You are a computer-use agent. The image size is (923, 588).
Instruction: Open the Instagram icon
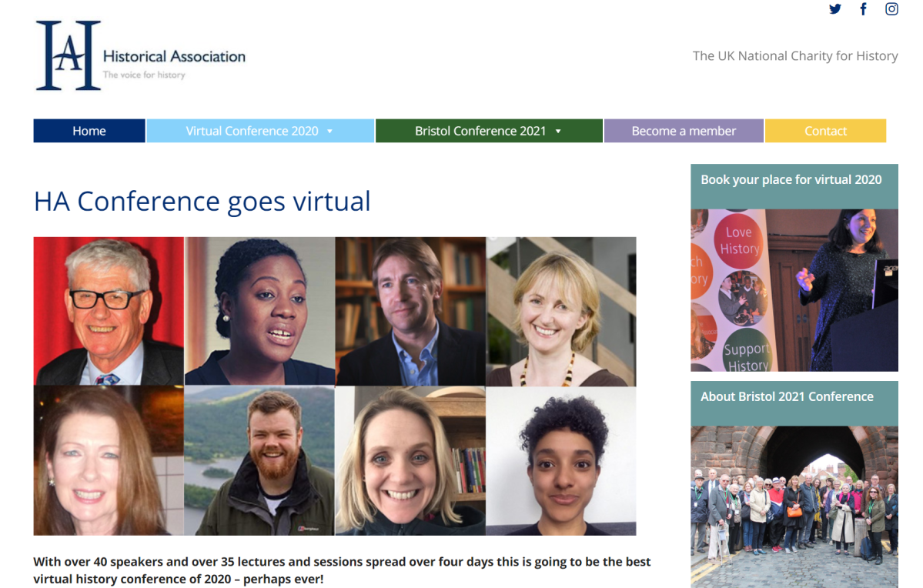pyautogui.click(x=891, y=9)
